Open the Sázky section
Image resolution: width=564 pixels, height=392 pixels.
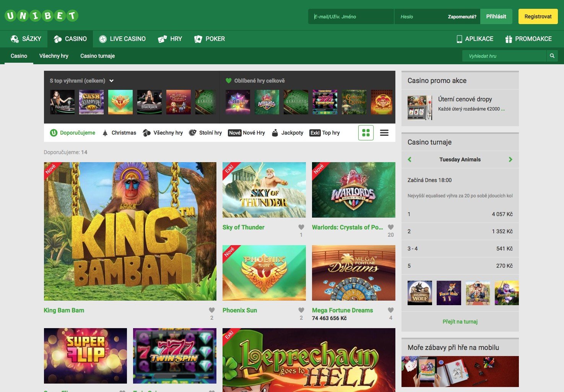tap(26, 39)
